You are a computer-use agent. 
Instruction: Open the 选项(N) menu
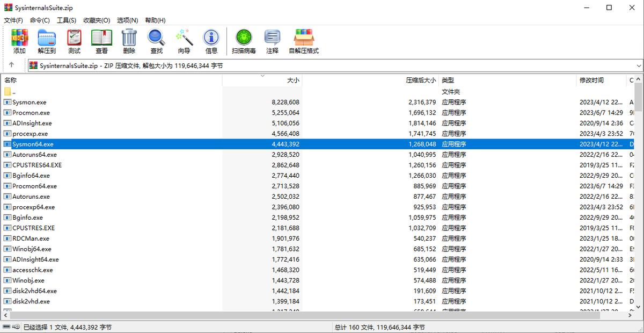(x=127, y=20)
